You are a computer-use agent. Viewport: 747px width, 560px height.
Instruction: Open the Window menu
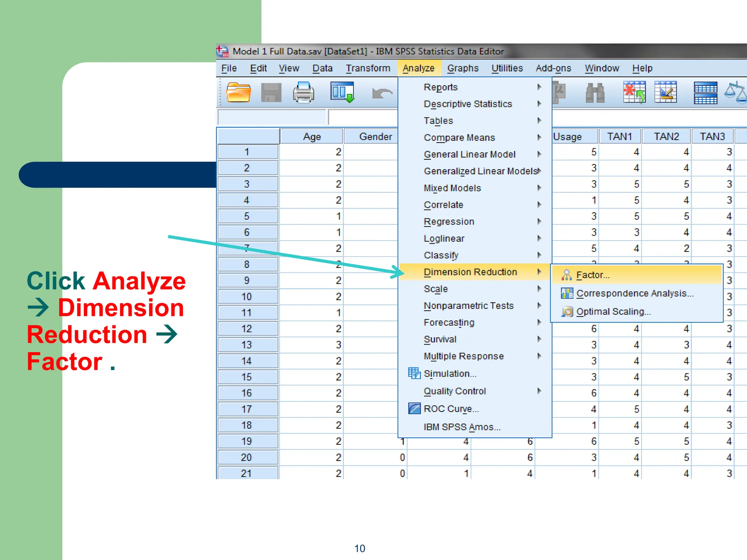tap(602, 68)
